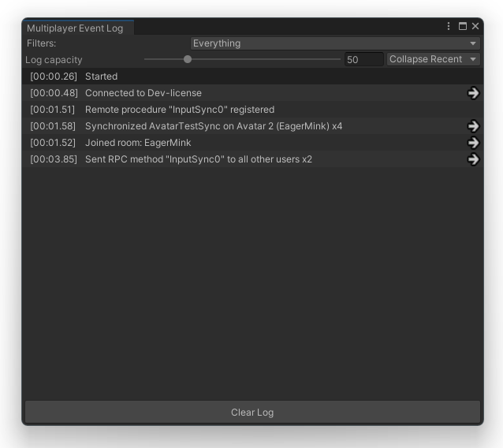Select the Remote procedure InputSync0 registered entry
Image resolution: width=503 pixels, height=448 pixels.
(180, 110)
